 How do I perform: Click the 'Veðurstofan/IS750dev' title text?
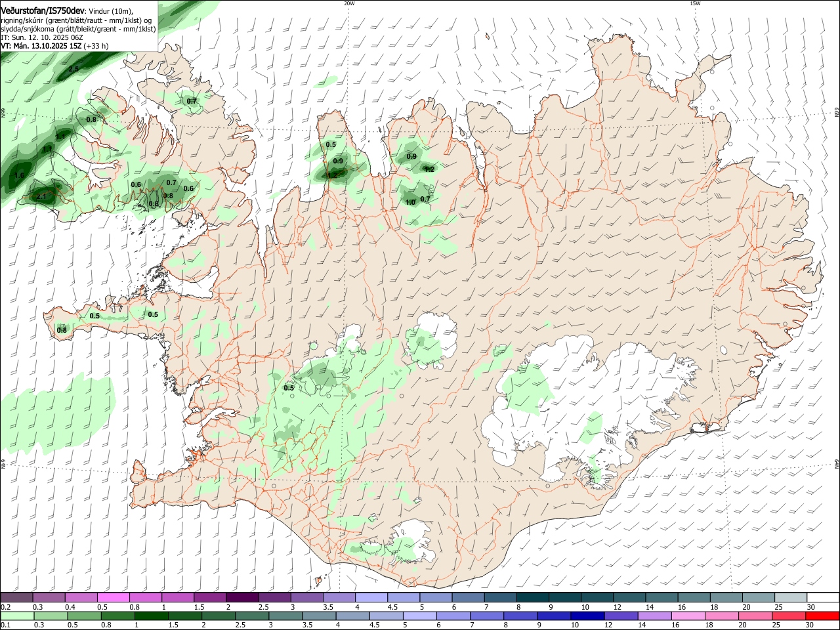[43, 11]
